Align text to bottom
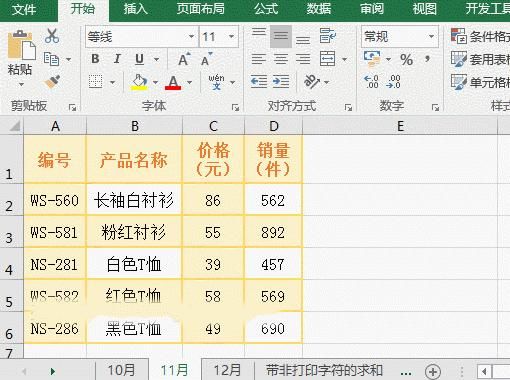Image resolution: width=510 pixels, height=380 pixels. pyautogui.click(x=303, y=40)
